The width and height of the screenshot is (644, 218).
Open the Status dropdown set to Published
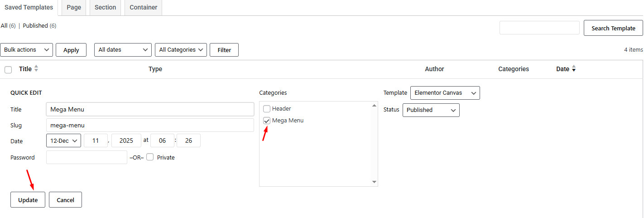point(431,110)
